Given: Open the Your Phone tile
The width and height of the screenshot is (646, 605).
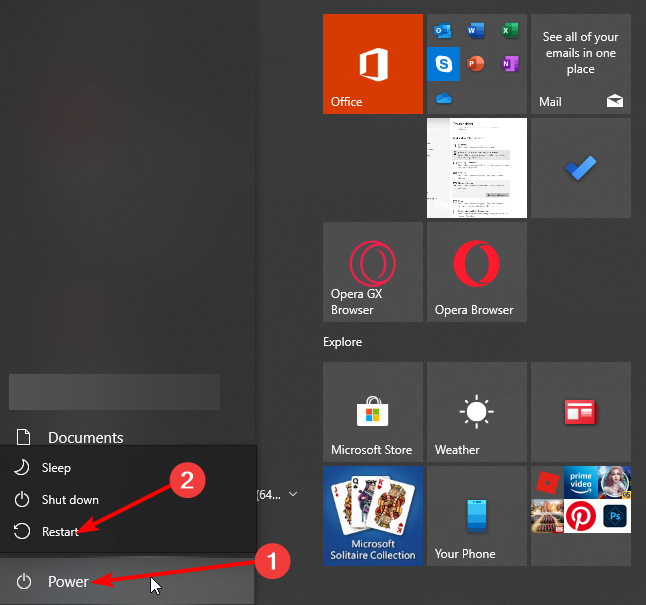Looking at the screenshot, I should pos(477,516).
